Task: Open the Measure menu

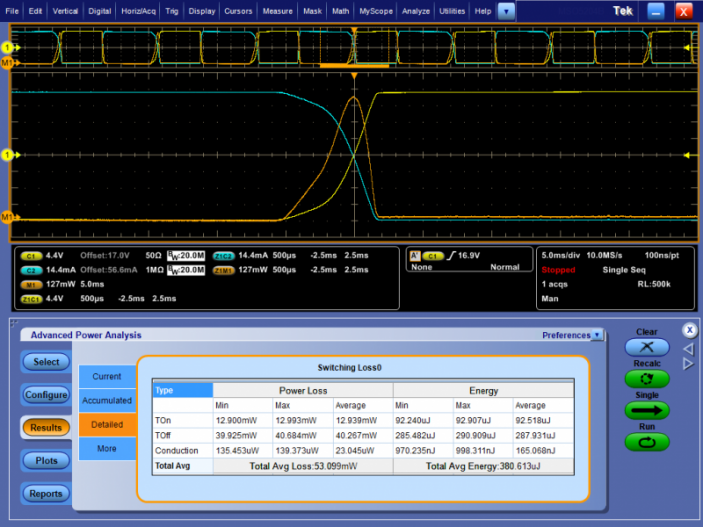Action: 277,11
